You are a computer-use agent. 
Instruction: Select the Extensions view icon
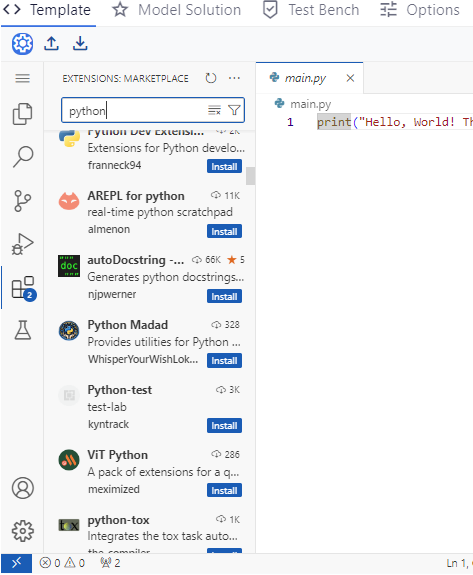point(23,288)
